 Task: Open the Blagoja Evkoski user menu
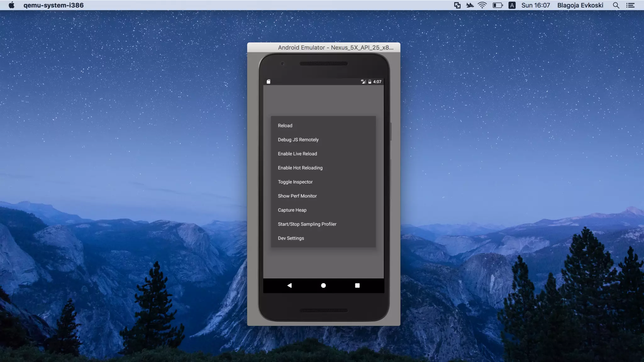(580, 5)
